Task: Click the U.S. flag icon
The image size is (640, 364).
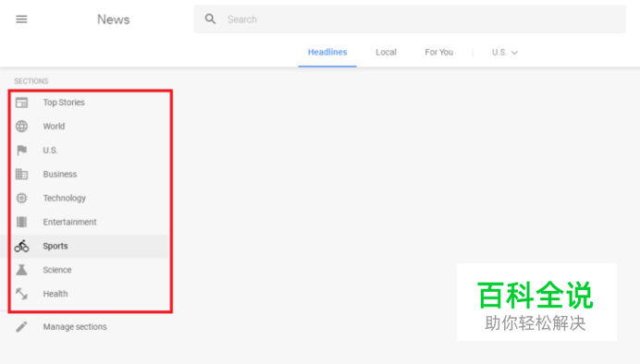Action: [x=21, y=151]
